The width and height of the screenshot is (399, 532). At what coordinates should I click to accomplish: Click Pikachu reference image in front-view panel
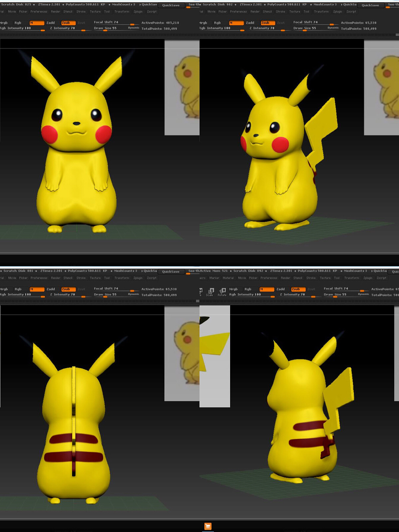click(182, 88)
